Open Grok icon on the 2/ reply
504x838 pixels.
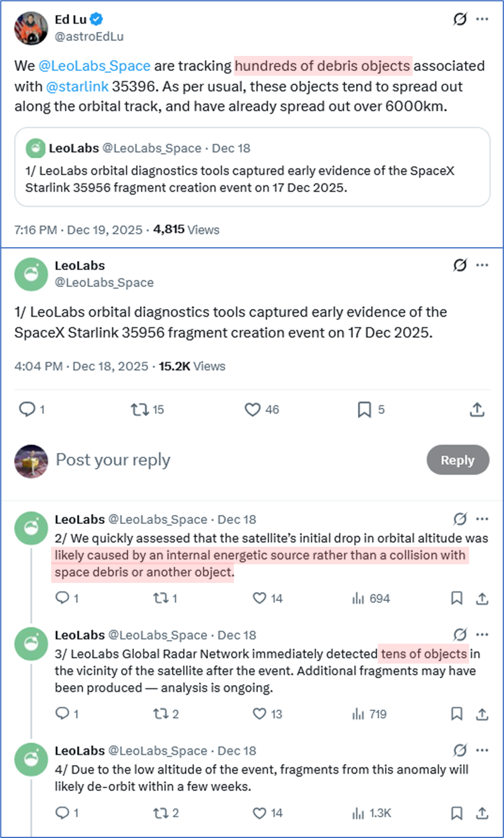460,519
